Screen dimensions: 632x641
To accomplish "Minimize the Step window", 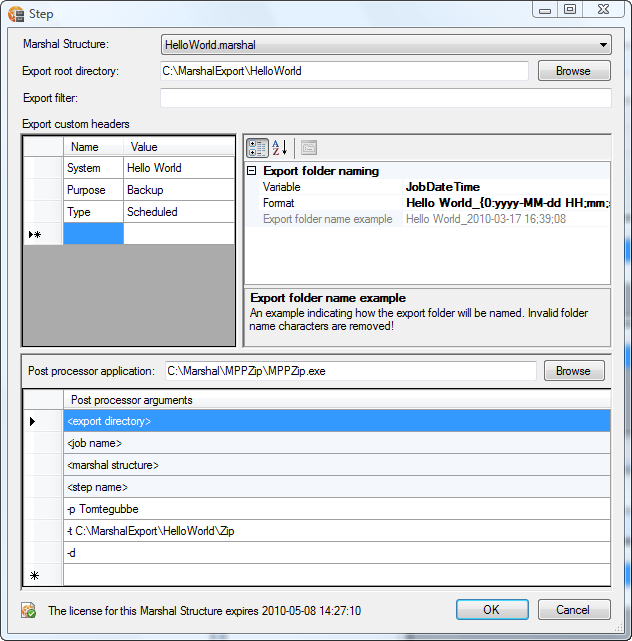I will coord(545,10).
